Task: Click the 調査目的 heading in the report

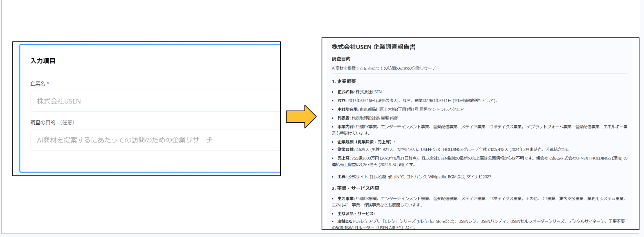Action: tap(341, 59)
